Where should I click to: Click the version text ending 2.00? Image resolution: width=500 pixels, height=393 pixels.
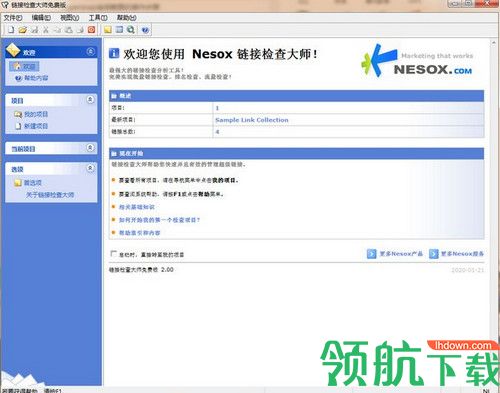pos(141,270)
